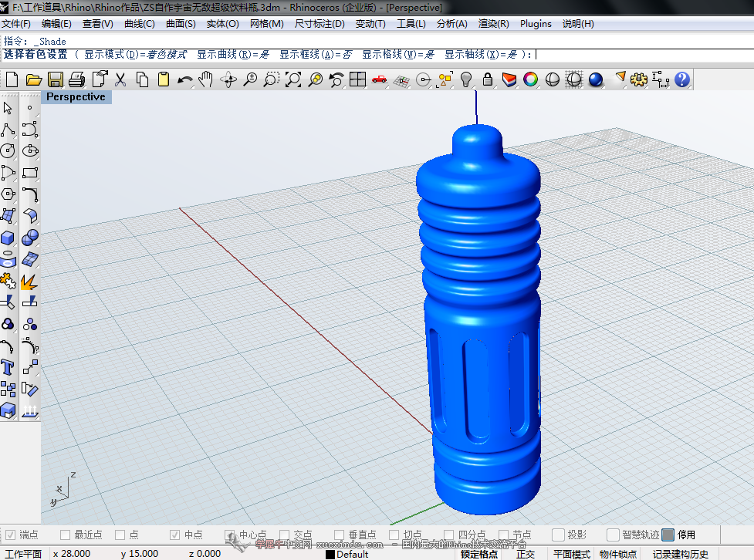
Task: Click the 显示框线(A) command option
Action: pos(316,54)
